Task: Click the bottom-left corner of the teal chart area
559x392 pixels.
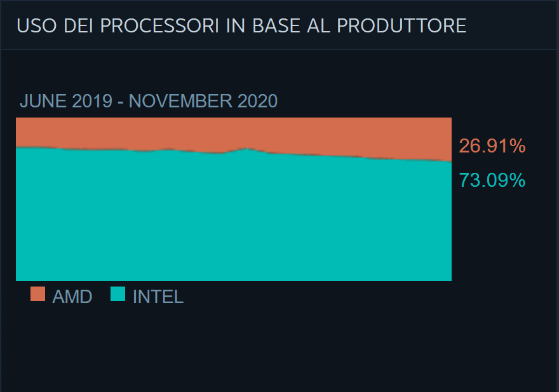Action: 18,277
